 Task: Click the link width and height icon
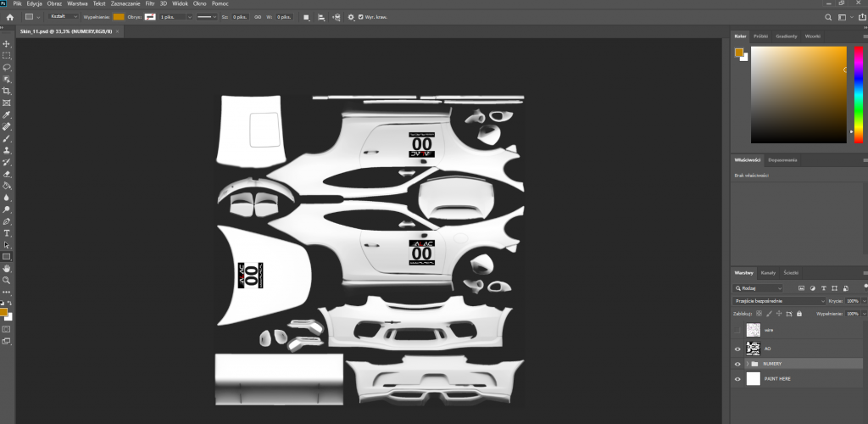click(x=258, y=17)
